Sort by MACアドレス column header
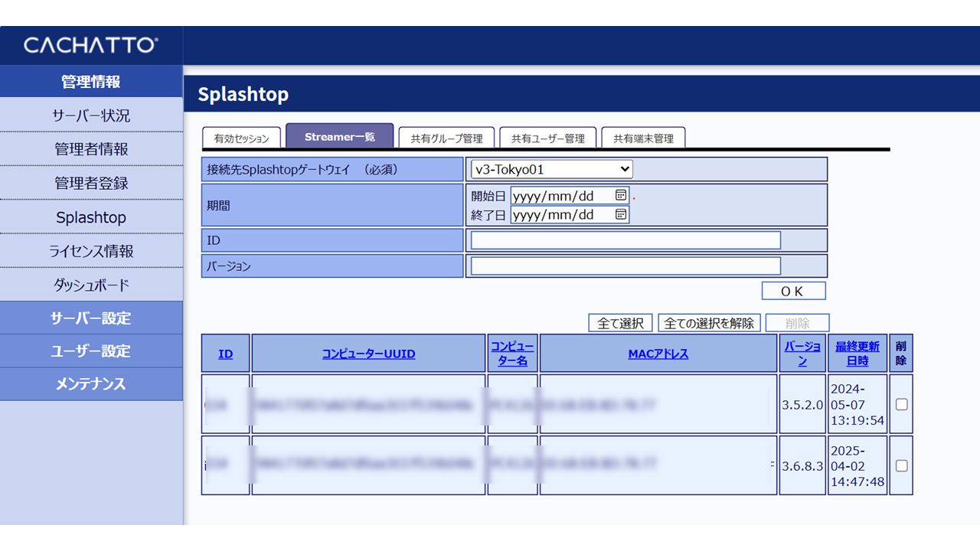Screen dimensions: 980x551 coord(658,354)
